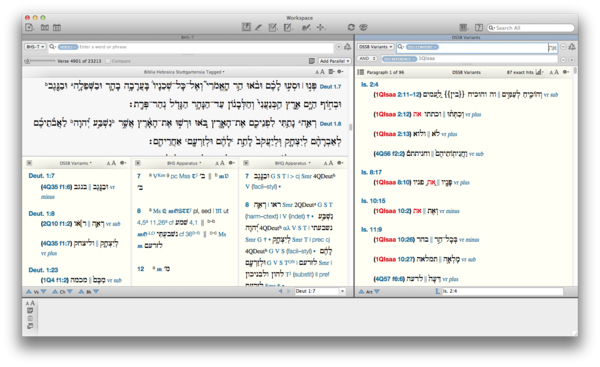The width and height of the screenshot is (600, 367).
Task: Click the new tab icon in toolbar
Action: coord(29,27)
